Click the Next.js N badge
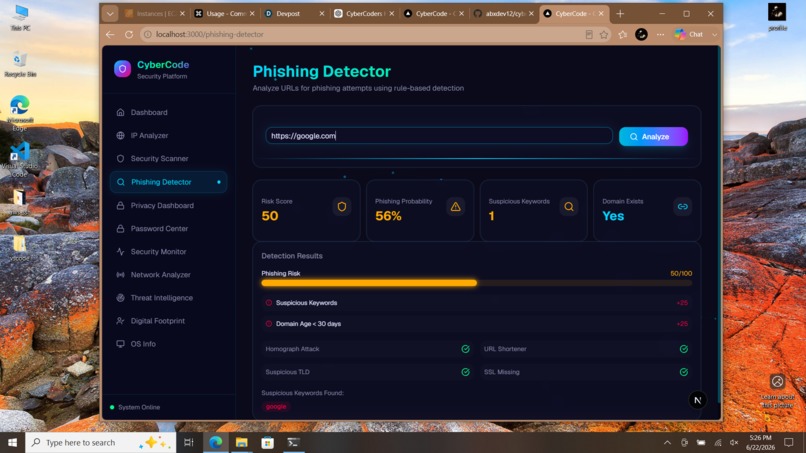 (x=698, y=400)
